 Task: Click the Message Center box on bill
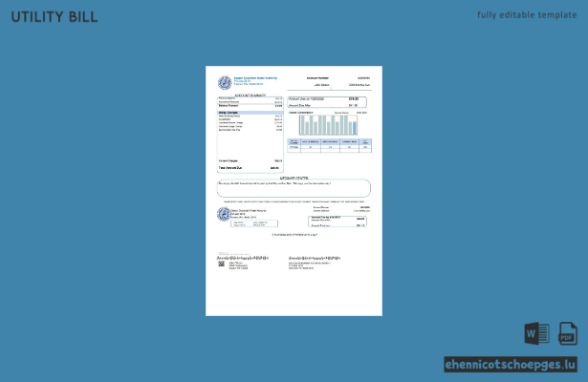coord(294,188)
